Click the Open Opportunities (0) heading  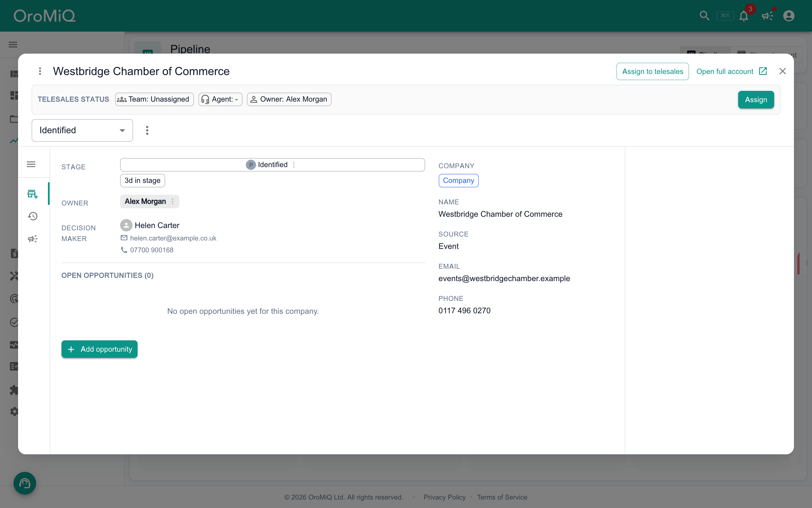pos(107,275)
